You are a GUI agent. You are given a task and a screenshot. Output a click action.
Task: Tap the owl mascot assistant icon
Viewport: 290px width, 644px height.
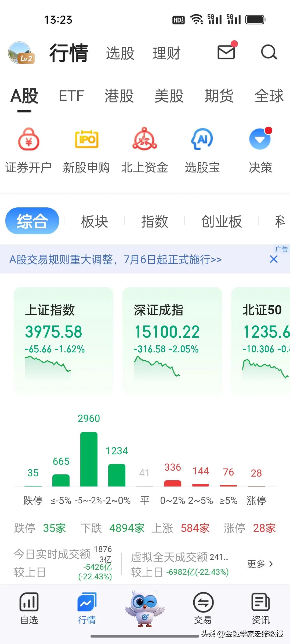point(145,608)
